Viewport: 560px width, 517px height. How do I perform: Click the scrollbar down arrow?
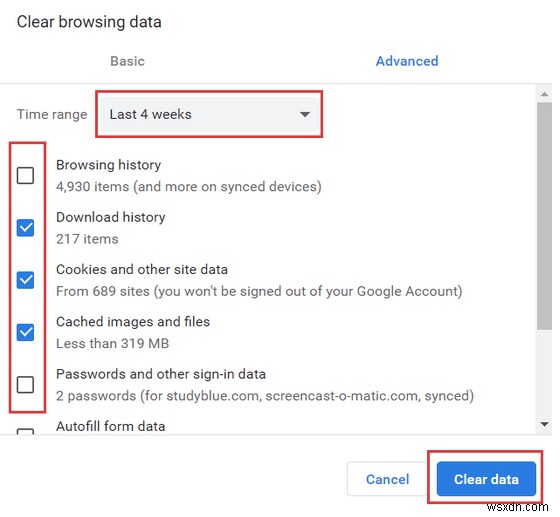(545, 424)
